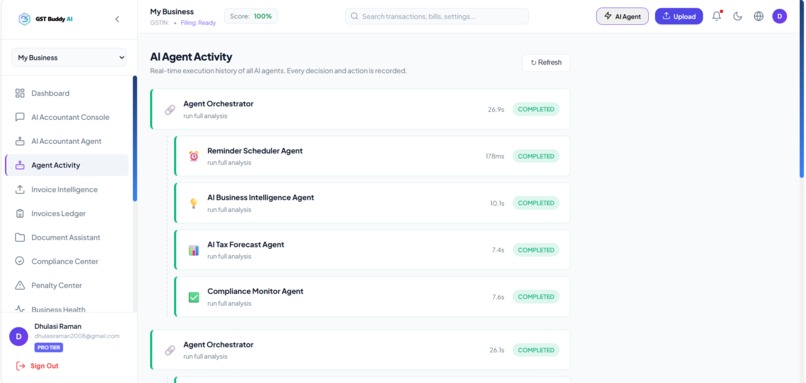Viewport: 806px width, 383px height.
Task: Open AI Accountant Agent from sidebar
Action: (x=67, y=141)
